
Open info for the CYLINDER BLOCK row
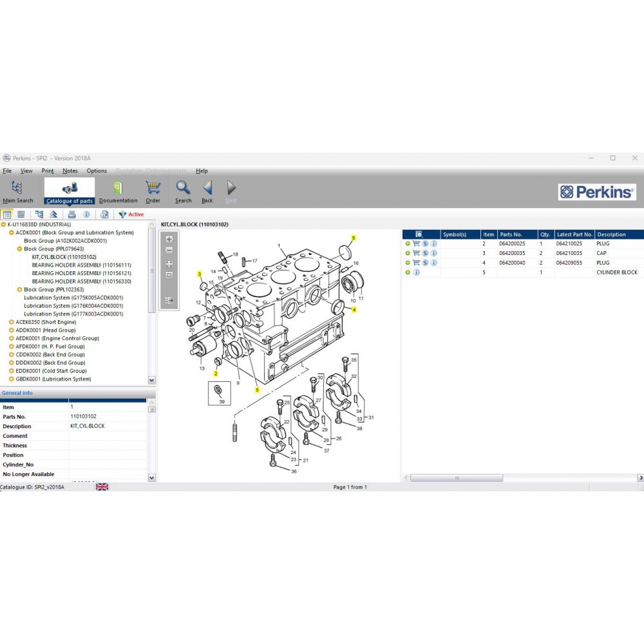[x=416, y=272]
